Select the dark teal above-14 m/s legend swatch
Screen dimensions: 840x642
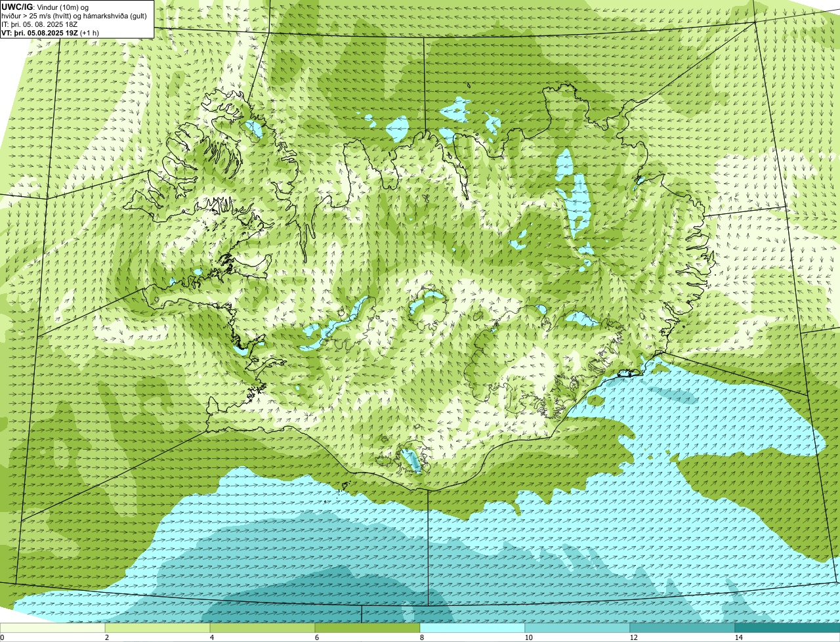point(787,628)
